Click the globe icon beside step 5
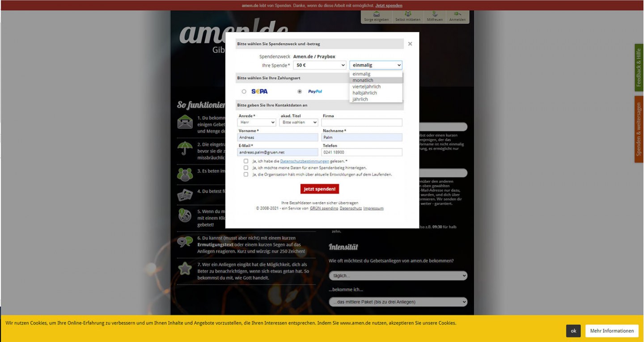This screenshot has width=644, height=342. pos(185,215)
